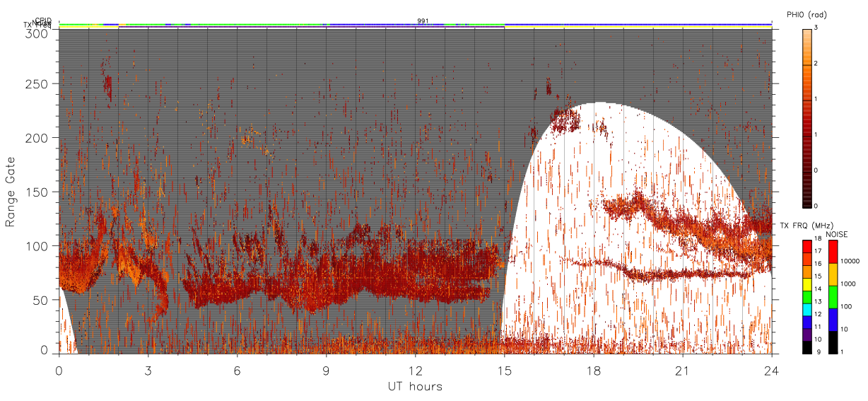Click the 'UT hours' axis label

pos(415,387)
